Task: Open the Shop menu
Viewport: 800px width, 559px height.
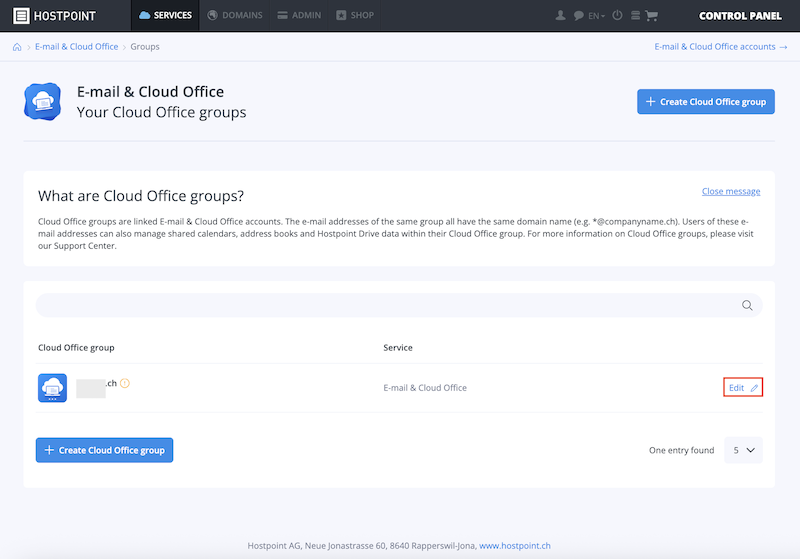Action: coord(355,15)
